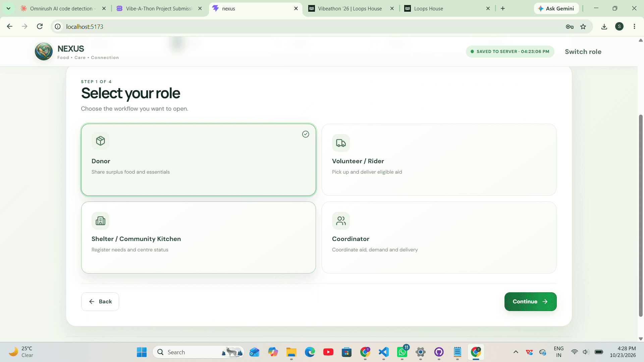Click the Back button
Viewport: 644px width, 362px height.
[x=100, y=302]
